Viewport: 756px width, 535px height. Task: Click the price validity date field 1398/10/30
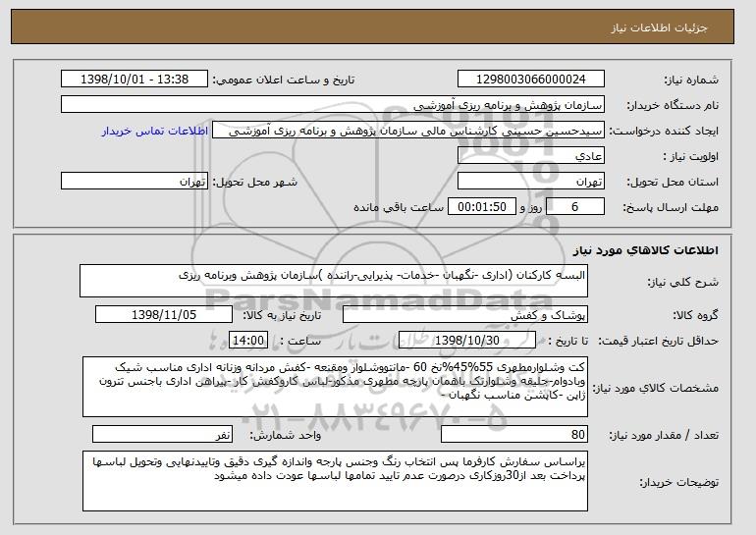[467, 341]
